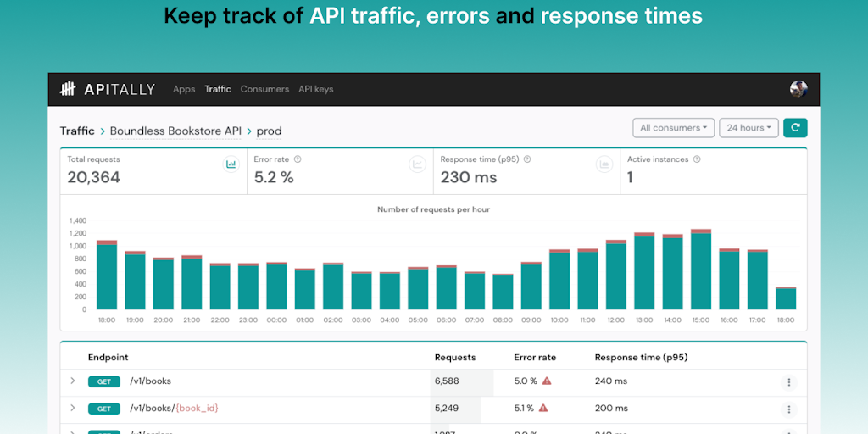Open the All consumers dropdown

click(674, 128)
